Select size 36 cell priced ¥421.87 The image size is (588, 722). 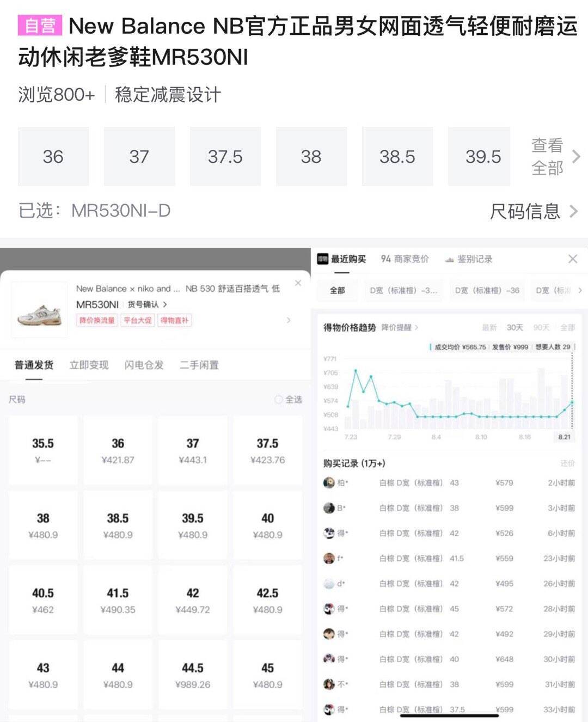coord(118,450)
